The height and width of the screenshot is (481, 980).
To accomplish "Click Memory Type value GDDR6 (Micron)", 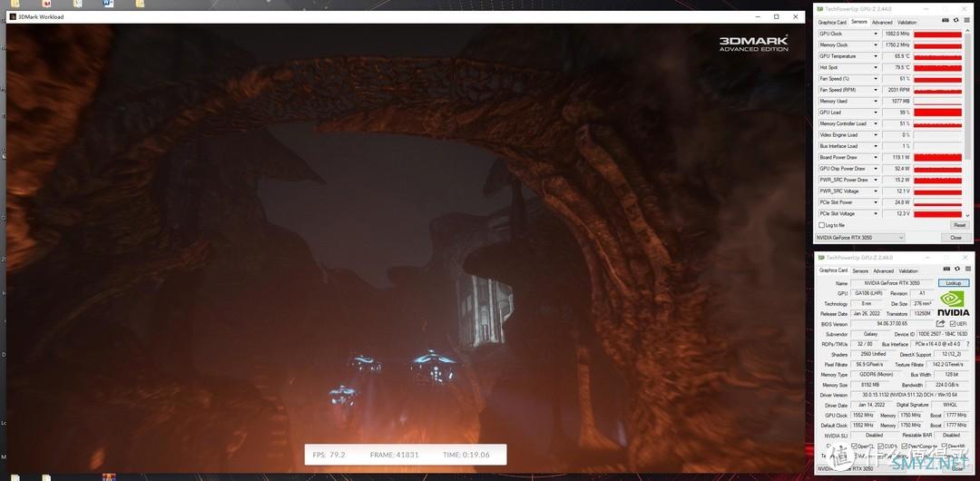I will (875, 375).
